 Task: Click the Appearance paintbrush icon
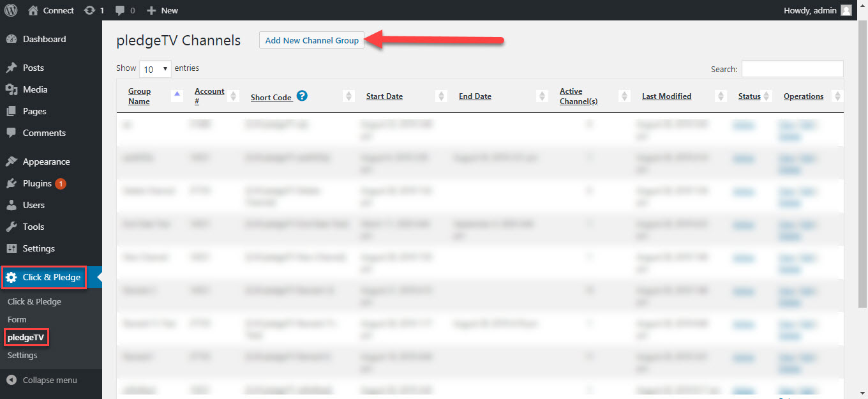[x=11, y=162]
